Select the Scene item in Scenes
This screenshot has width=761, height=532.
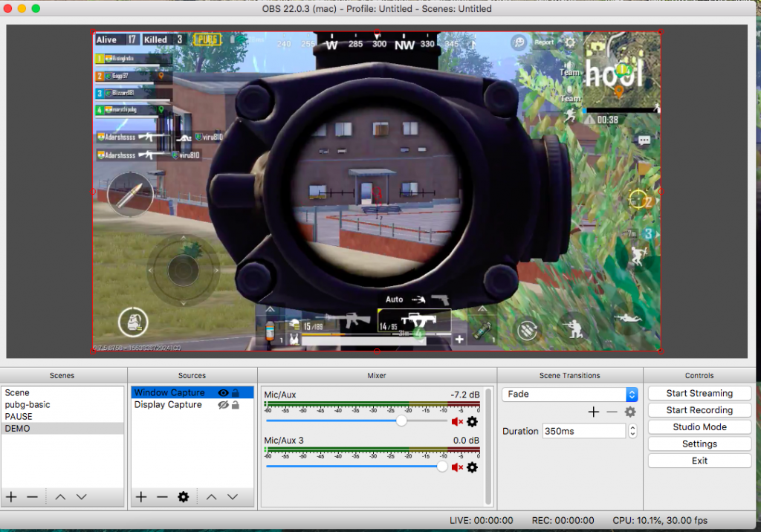(62, 393)
